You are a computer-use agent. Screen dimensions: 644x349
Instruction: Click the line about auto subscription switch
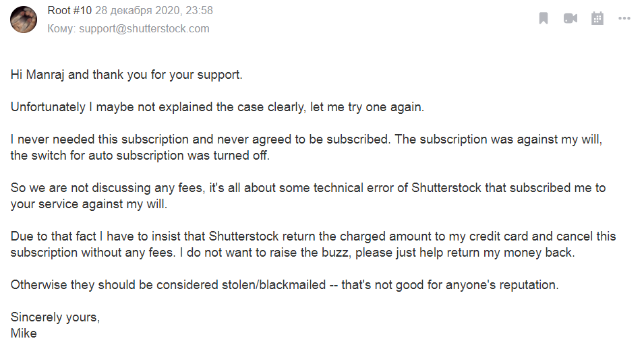coord(140,156)
